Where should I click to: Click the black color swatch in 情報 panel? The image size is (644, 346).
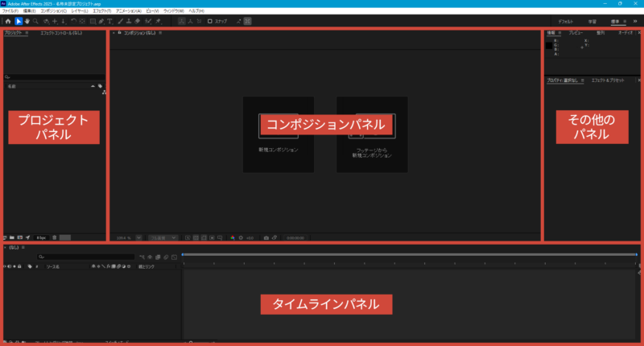pyautogui.click(x=549, y=46)
